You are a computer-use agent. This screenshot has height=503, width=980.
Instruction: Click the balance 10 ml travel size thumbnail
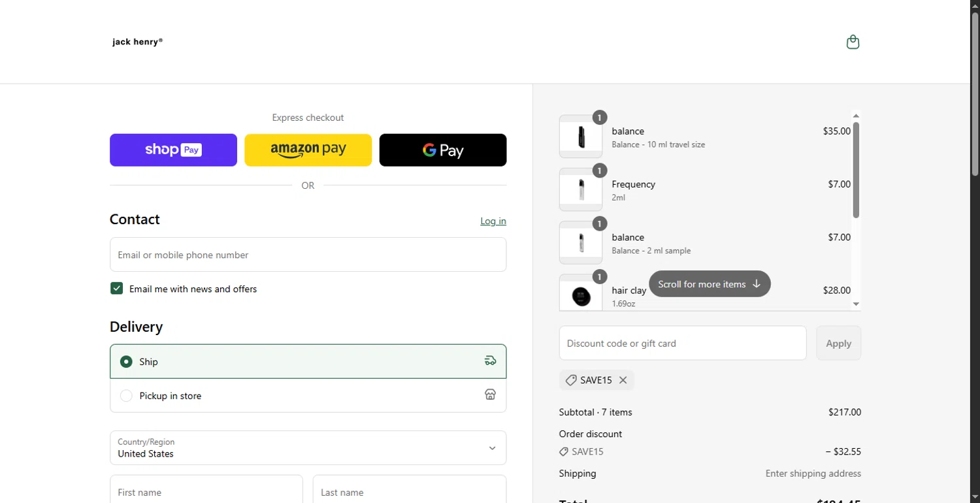point(581,137)
